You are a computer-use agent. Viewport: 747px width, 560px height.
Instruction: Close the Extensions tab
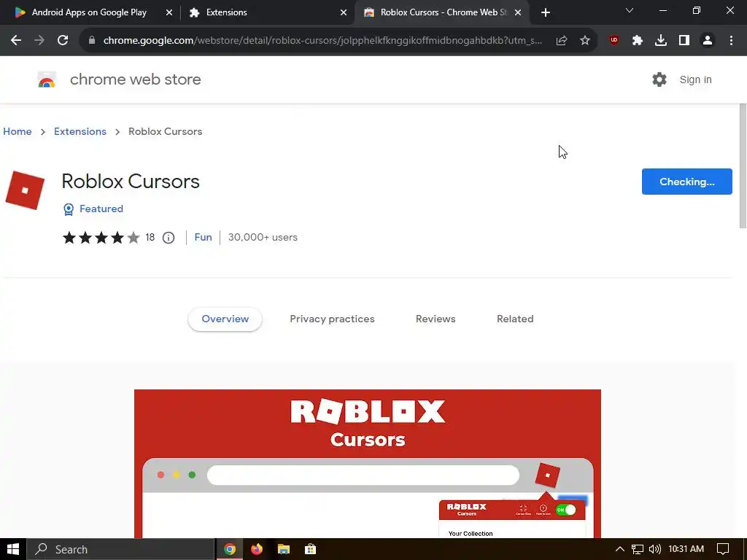click(x=344, y=12)
